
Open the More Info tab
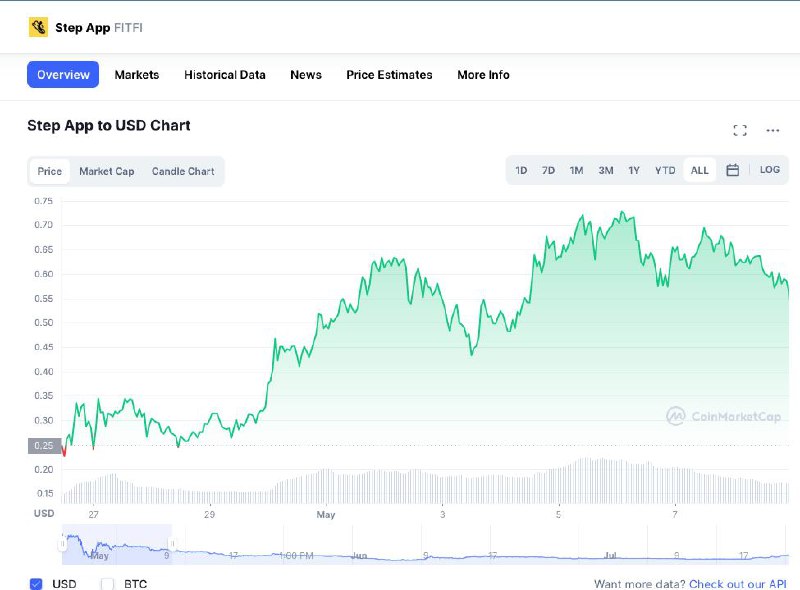(x=483, y=75)
